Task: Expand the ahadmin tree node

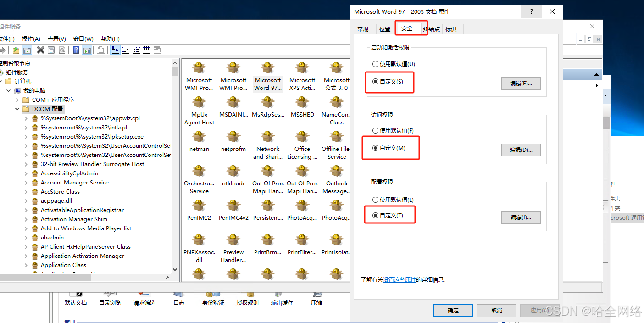Action: (26, 237)
